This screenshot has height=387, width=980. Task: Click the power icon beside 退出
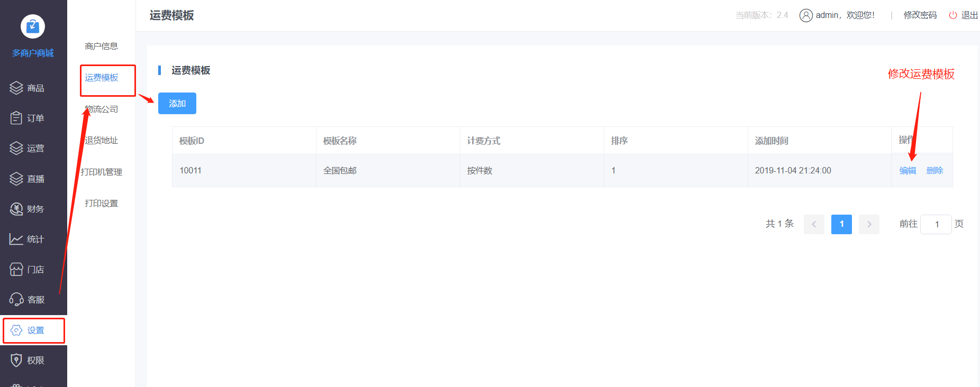click(952, 15)
